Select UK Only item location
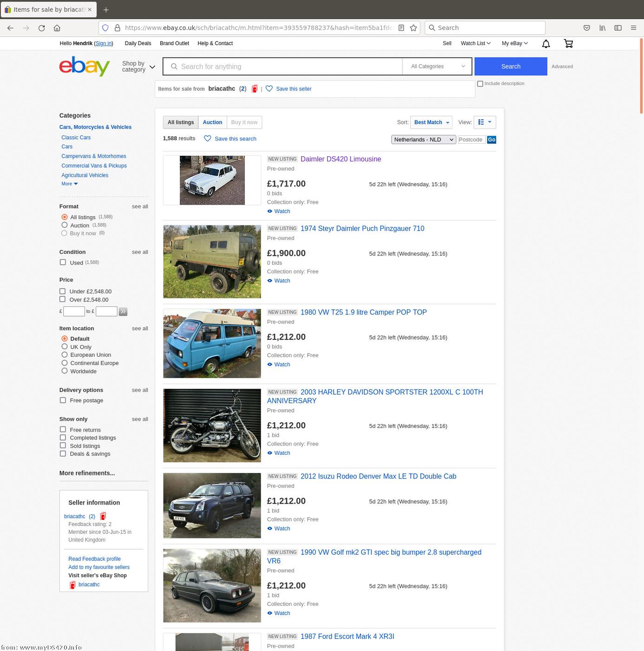This screenshot has height=651, width=644. click(65, 347)
